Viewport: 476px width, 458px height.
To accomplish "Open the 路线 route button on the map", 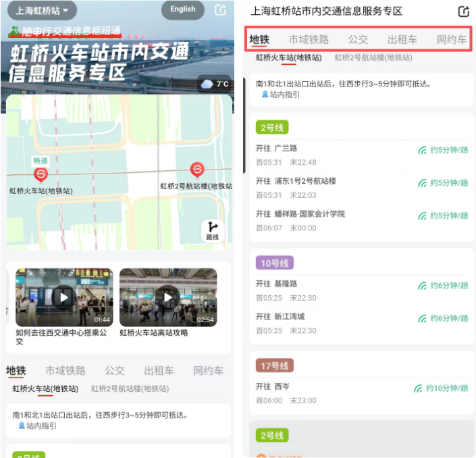I will point(213,230).
